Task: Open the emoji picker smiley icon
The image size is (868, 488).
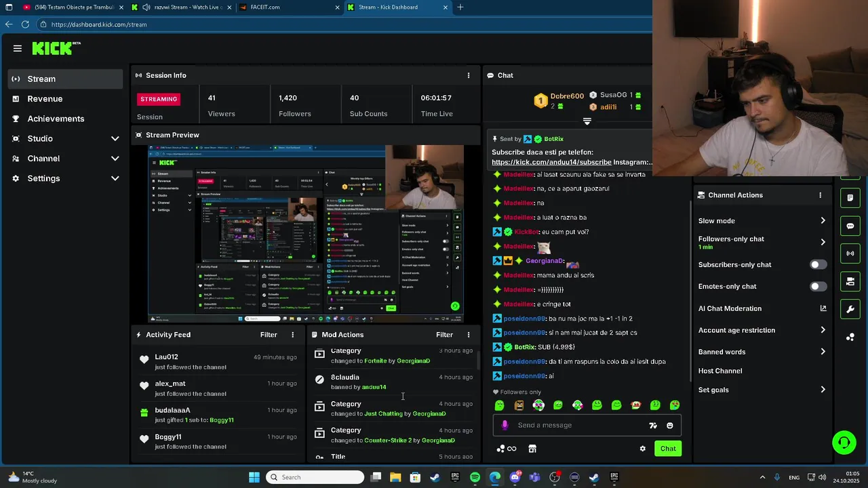Action: [x=670, y=426]
